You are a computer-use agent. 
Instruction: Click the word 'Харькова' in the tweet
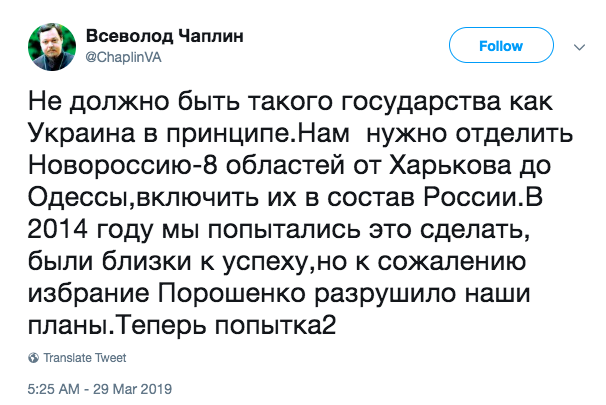click(450, 165)
